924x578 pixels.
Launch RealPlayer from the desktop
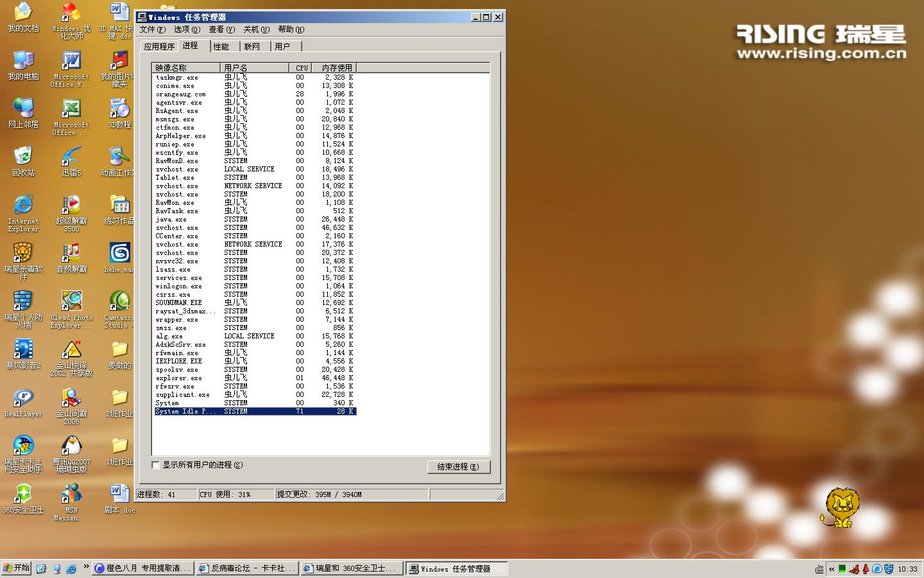tap(23, 399)
